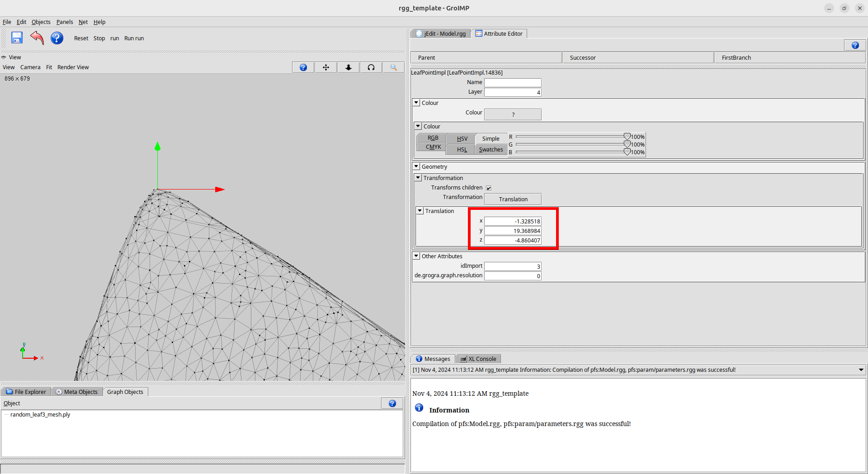Click the R colour slider
Image resolution: width=868 pixels, height=474 pixels.
571,137
